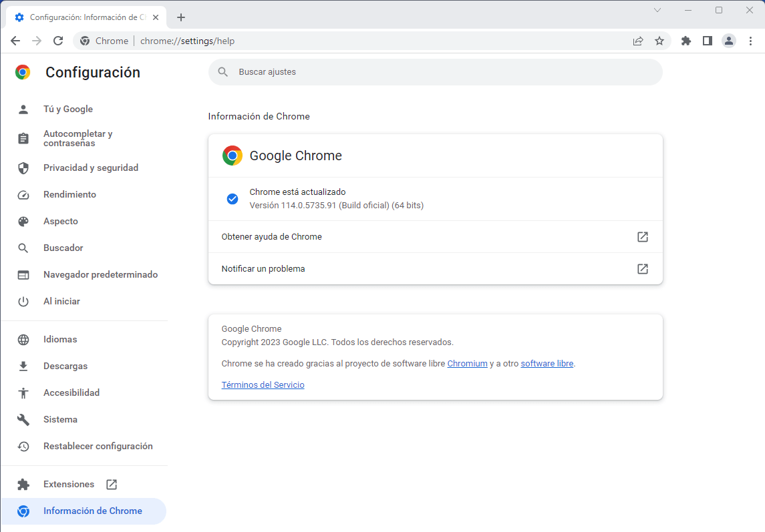
Task: Open the Extensions puzzle icon in toolbar
Action: [x=685, y=41]
